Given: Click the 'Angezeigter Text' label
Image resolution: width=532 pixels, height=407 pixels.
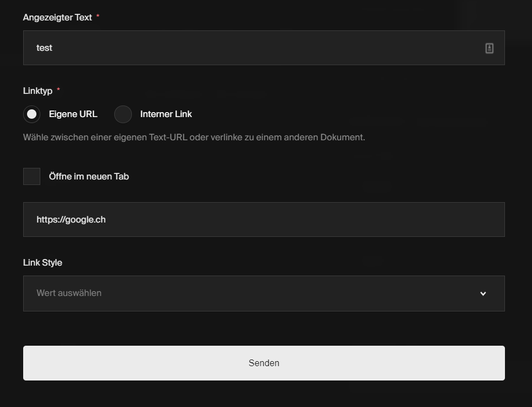Looking at the screenshot, I should point(57,17).
